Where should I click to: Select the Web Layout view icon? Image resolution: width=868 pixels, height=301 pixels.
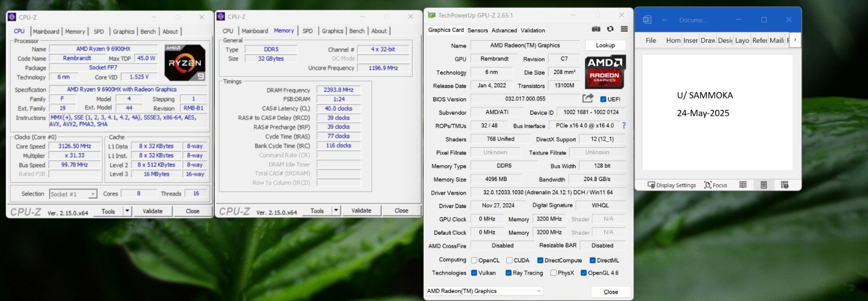(784, 185)
